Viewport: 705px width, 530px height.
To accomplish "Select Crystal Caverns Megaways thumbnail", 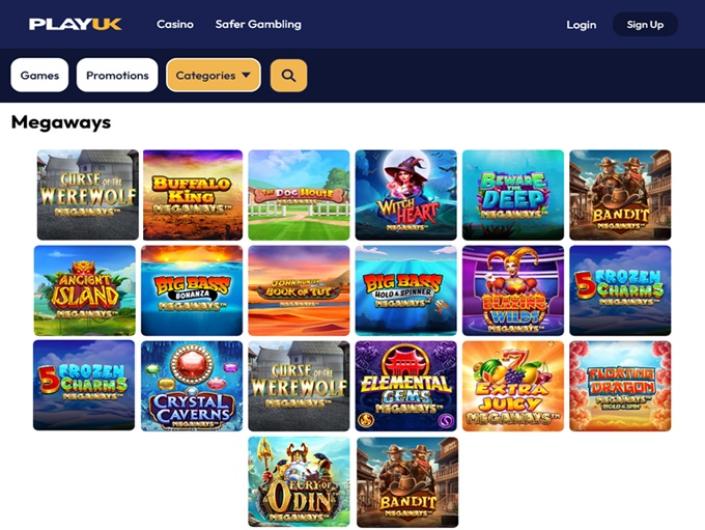I will pyautogui.click(x=192, y=386).
